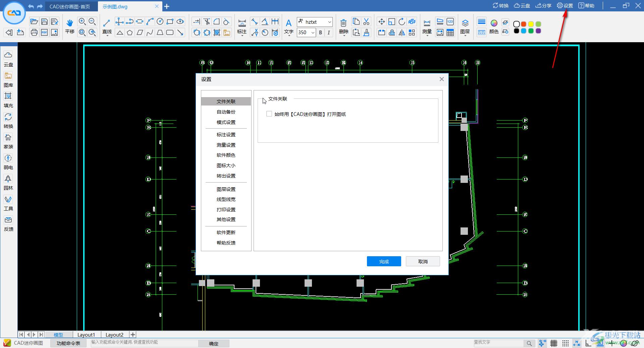Open a drawing file with folder icon
The image size is (644, 348).
click(34, 22)
